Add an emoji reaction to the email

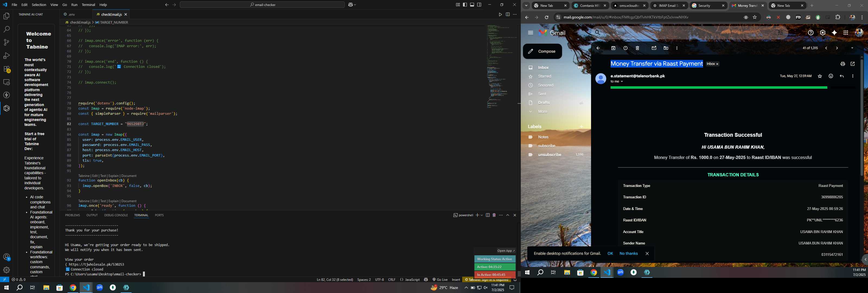click(x=831, y=77)
